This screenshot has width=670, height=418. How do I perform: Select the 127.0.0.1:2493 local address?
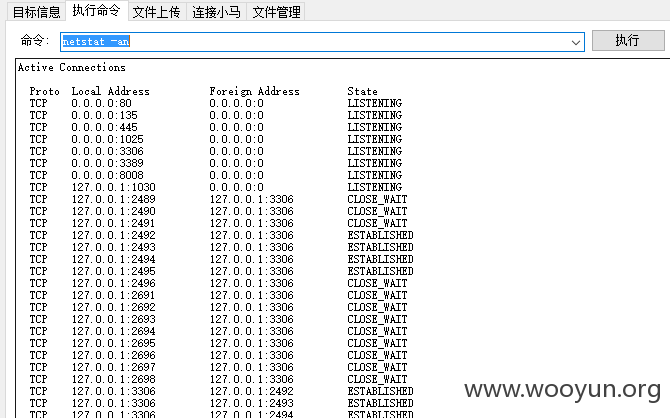tap(113, 247)
